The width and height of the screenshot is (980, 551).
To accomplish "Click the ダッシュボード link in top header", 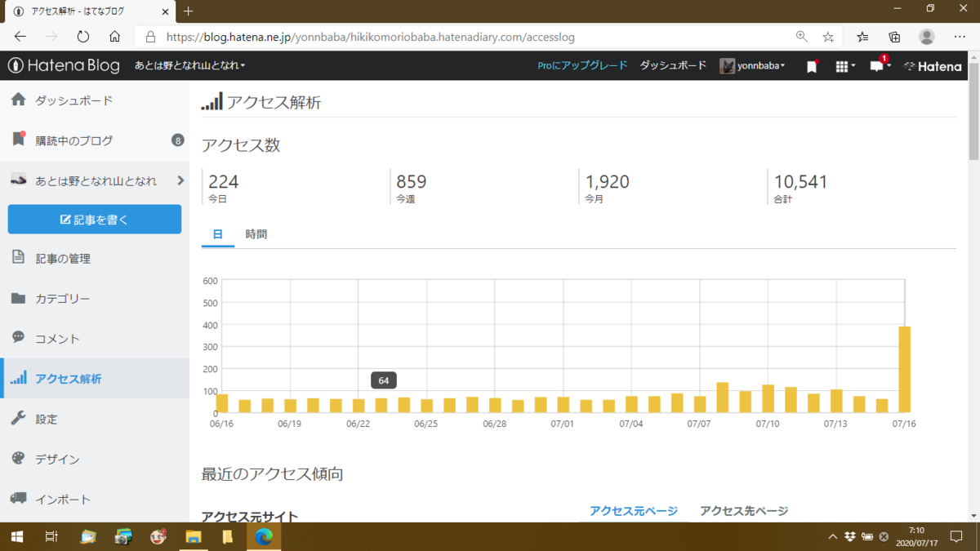I will 673,66.
